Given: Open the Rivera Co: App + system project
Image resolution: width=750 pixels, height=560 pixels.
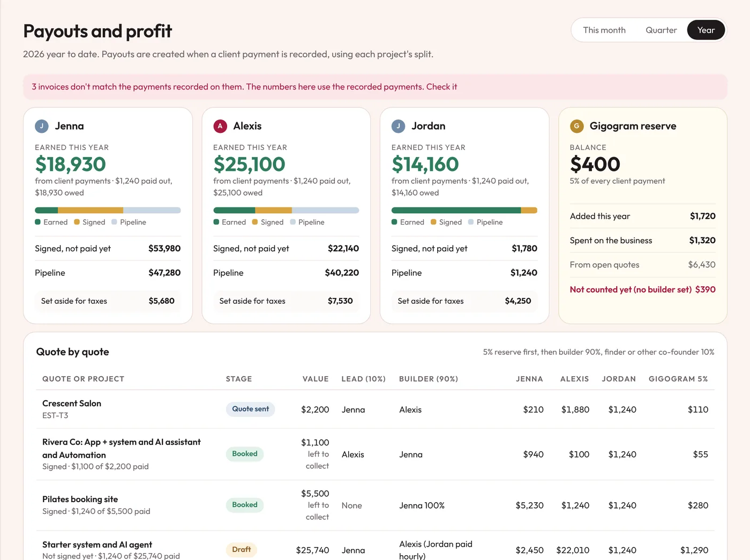Looking at the screenshot, I should [122, 449].
